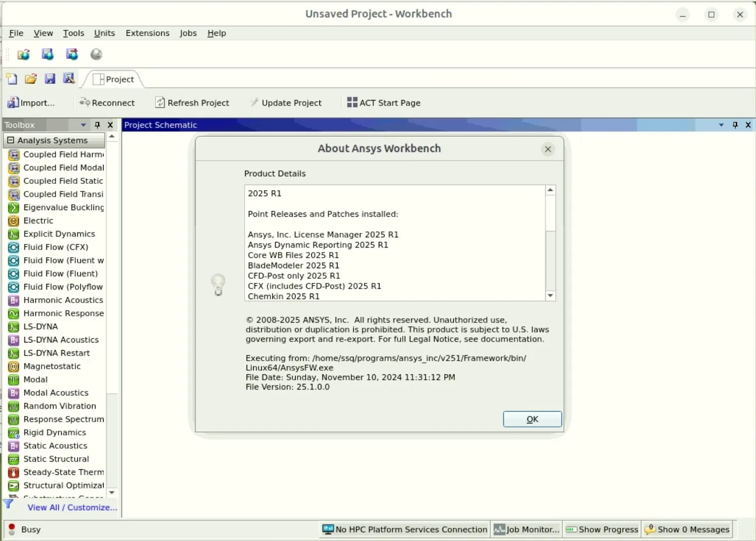The image size is (756, 541).
Task: Click the Coupled Field Modal icon
Action: pyautogui.click(x=14, y=168)
